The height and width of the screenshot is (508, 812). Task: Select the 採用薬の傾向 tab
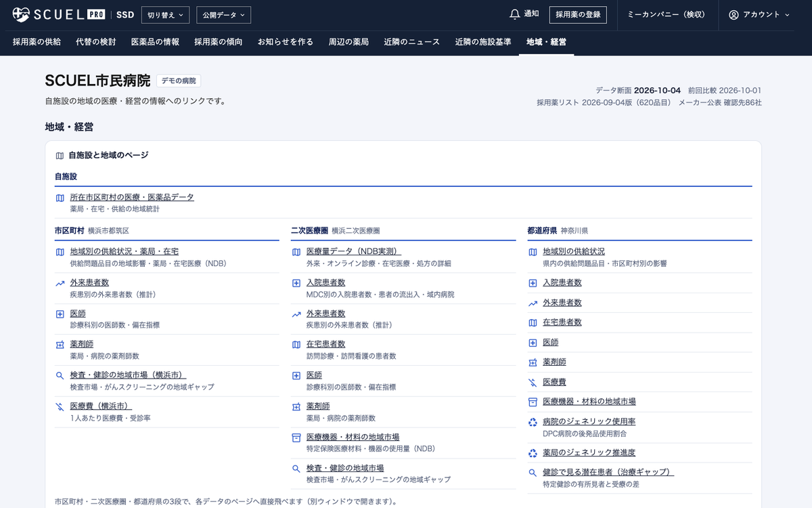pyautogui.click(x=219, y=42)
